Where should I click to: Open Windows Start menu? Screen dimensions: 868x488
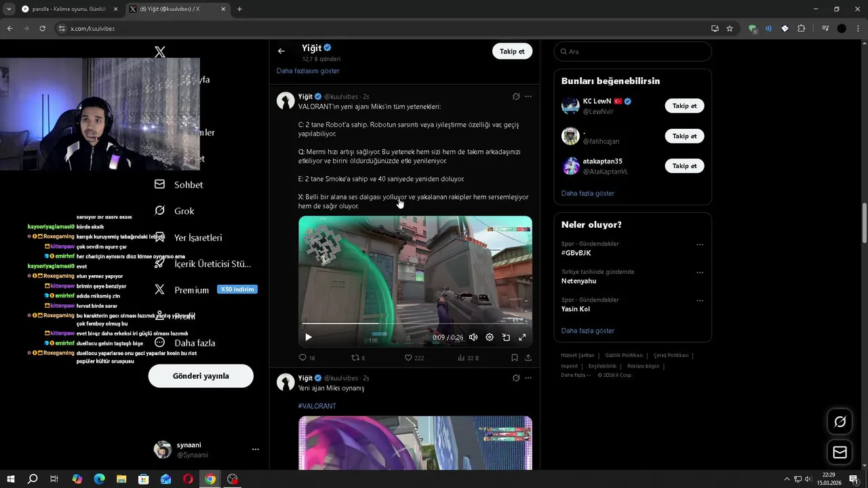tap(11, 479)
